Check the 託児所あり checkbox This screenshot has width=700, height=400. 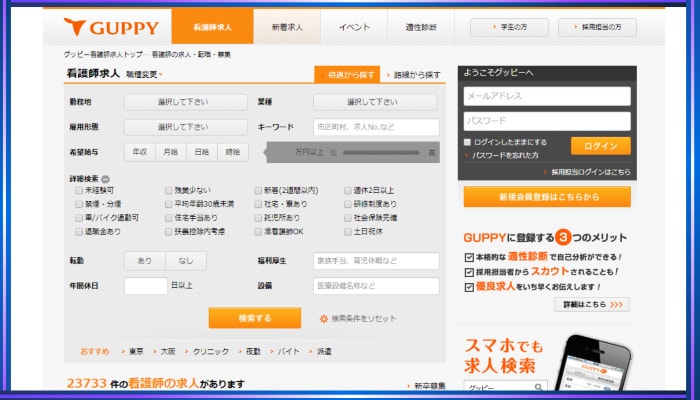point(258,218)
